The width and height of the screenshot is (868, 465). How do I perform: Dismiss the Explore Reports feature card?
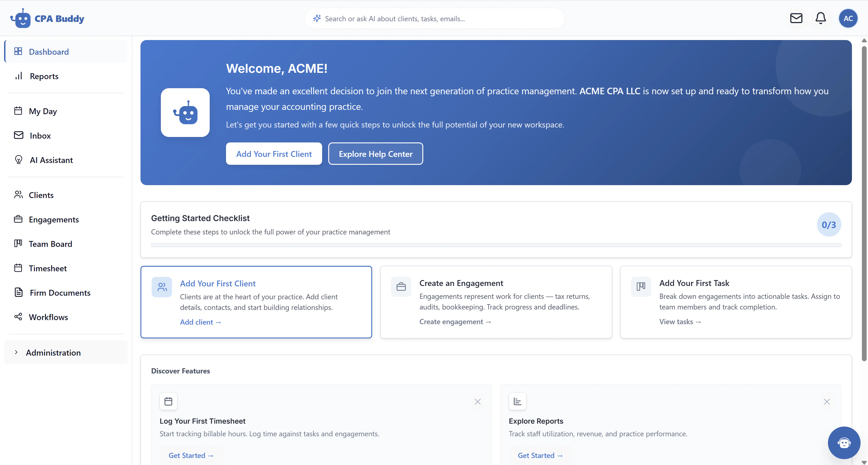click(x=827, y=402)
